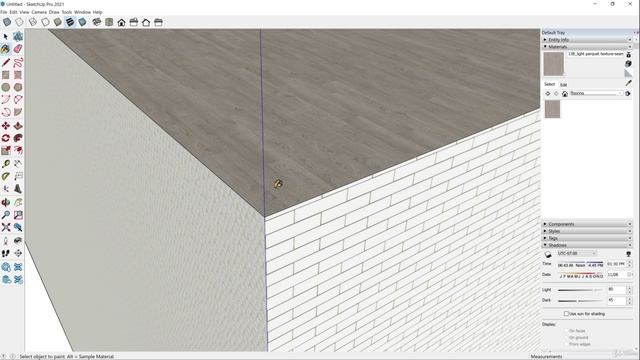Adjust the Light intensity slider
Image resolution: width=640 pixels, height=360 pixels.
click(580, 290)
